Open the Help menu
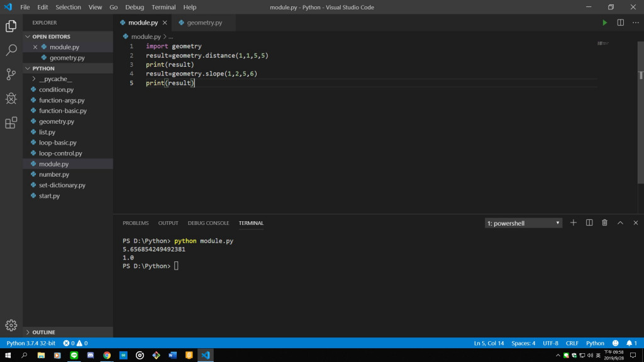Image resolution: width=644 pixels, height=362 pixels. 190,7
